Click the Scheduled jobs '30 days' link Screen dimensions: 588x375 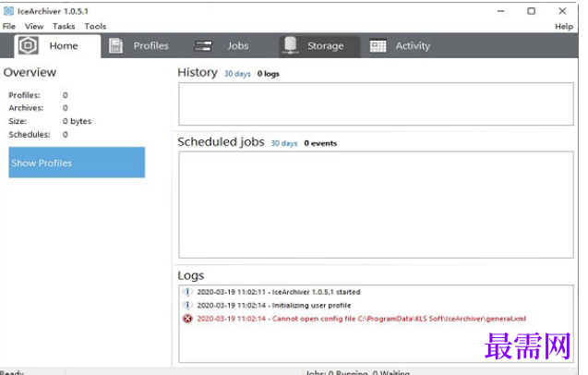point(284,143)
